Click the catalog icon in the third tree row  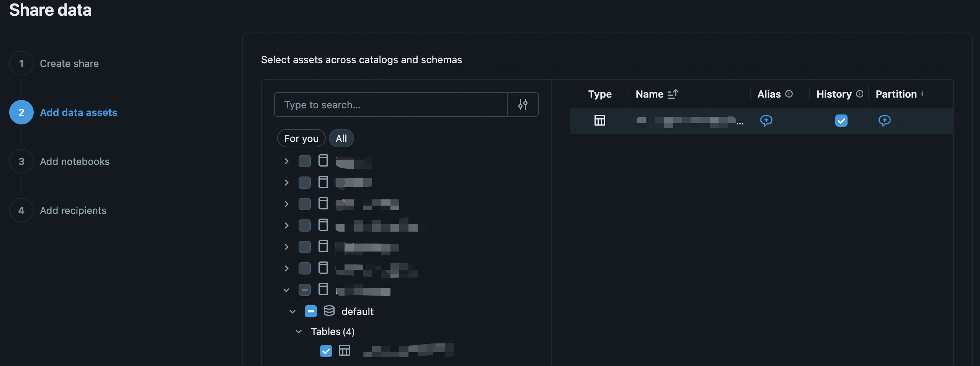point(323,204)
